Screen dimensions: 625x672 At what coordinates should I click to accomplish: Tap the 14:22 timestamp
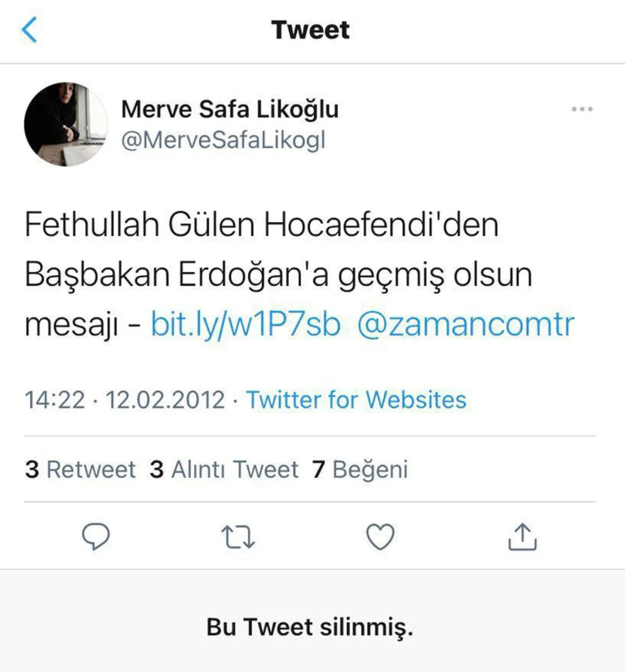[55, 400]
